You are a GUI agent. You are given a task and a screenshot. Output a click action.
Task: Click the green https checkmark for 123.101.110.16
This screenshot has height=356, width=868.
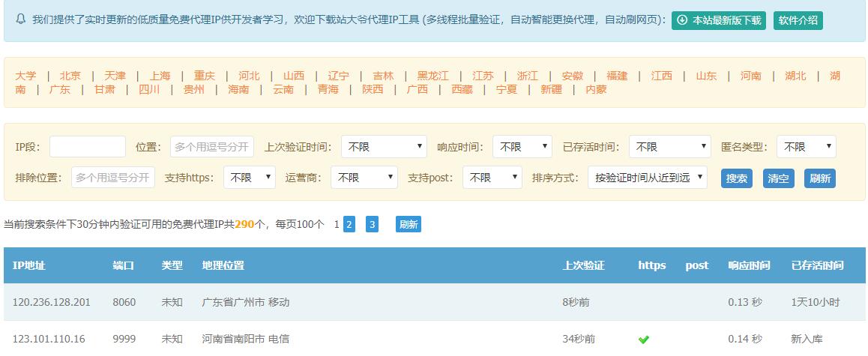(643, 339)
